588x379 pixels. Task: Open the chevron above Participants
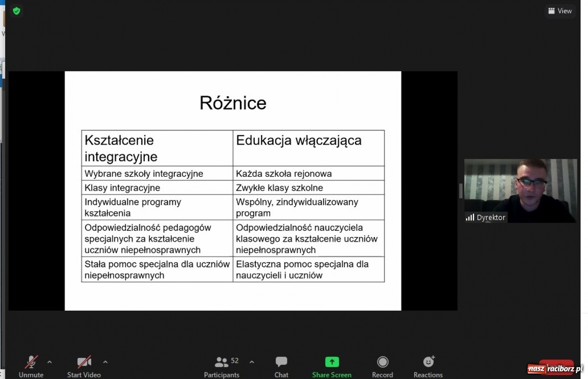point(252,362)
